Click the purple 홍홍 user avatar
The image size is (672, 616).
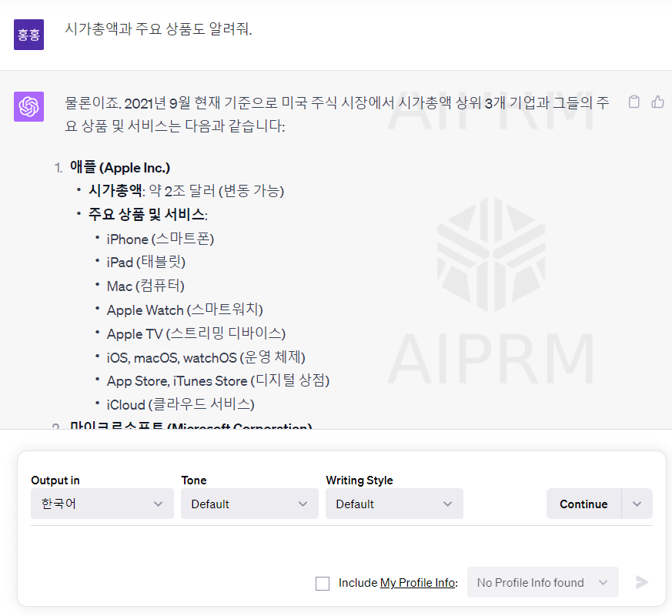28,35
